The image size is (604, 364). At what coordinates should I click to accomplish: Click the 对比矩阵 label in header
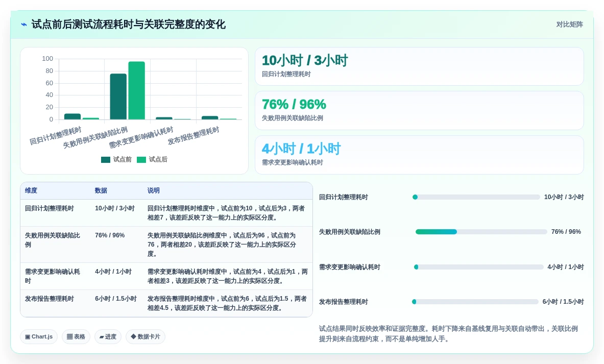point(569,25)
